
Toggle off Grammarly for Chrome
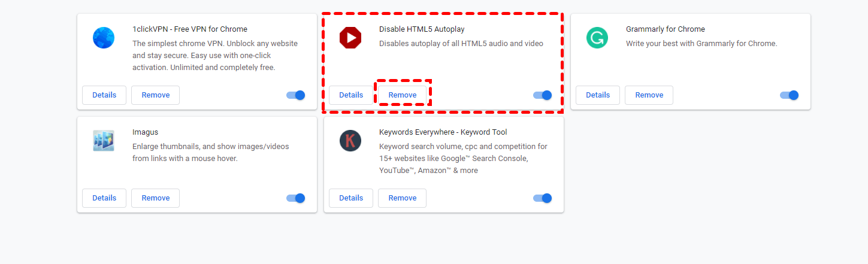(790, 95)
